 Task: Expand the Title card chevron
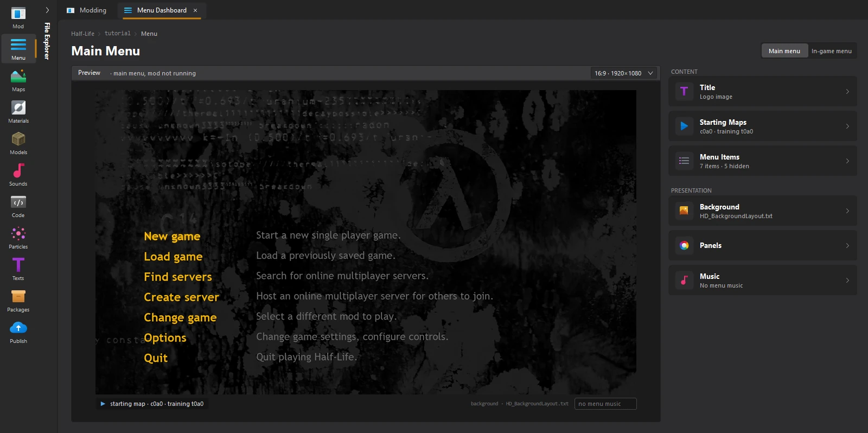(847, 91)
